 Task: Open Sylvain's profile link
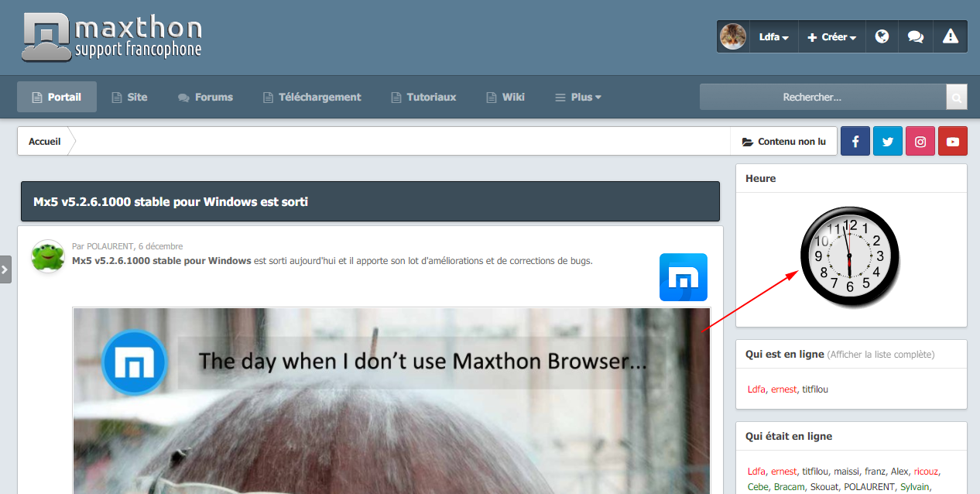click(915, 487)
